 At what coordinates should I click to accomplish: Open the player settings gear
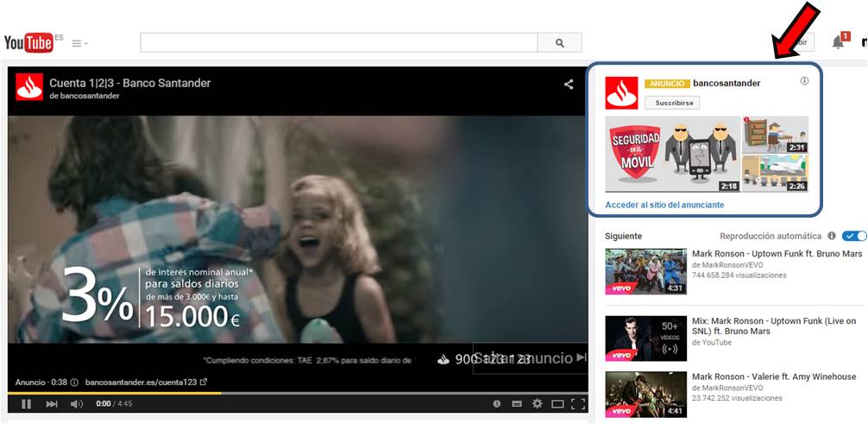537,403
